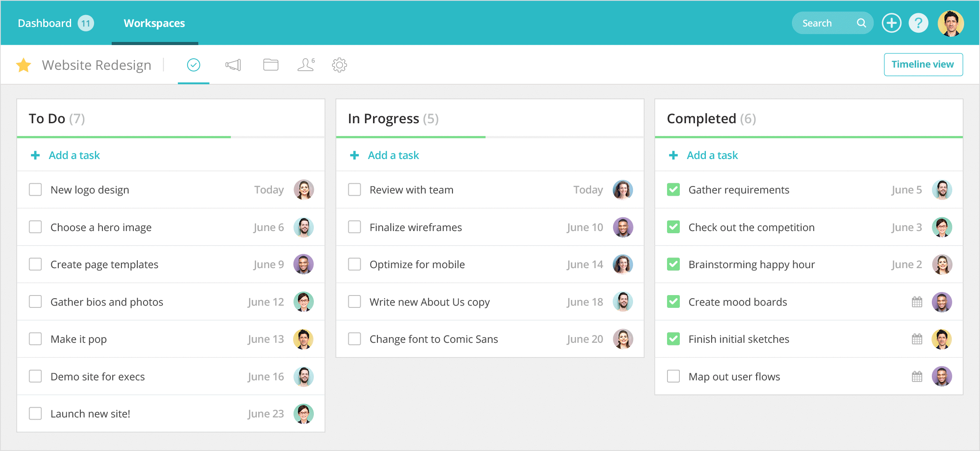The image size is (980, 451).
Task: Switch to the Dashboard tab
Action: point(44,23)
